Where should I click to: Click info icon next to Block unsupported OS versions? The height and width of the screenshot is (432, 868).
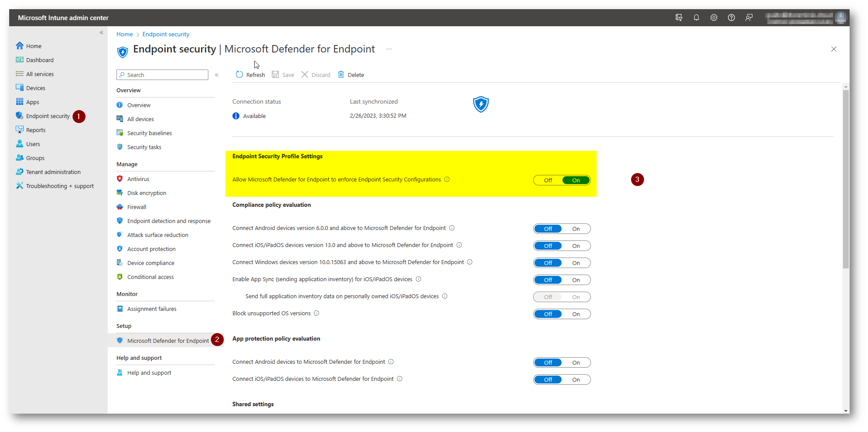point(316,313)
